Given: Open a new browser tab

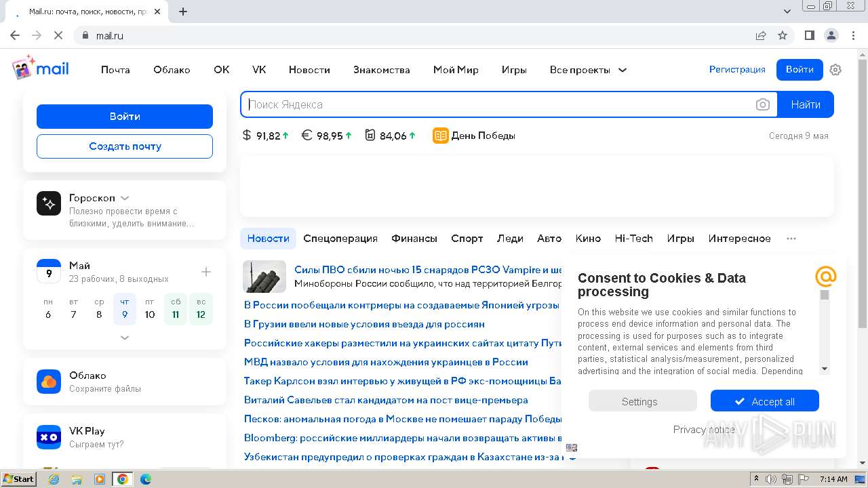Looking at the screenshot, I should click(x=183, y=12).
